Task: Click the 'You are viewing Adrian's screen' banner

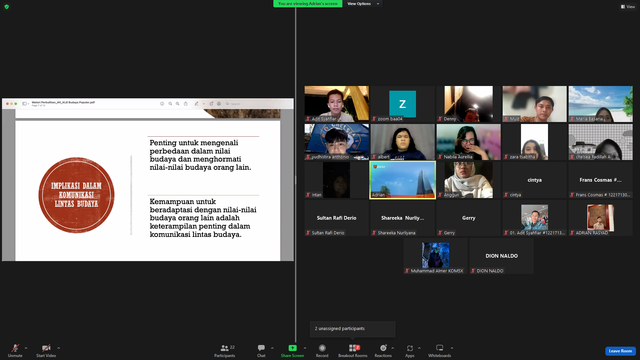Action: [308, 4]
